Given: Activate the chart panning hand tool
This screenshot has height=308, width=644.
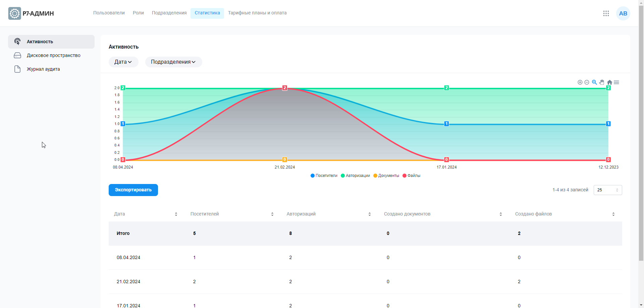Looking at the screenshot, I should [602, 82].
